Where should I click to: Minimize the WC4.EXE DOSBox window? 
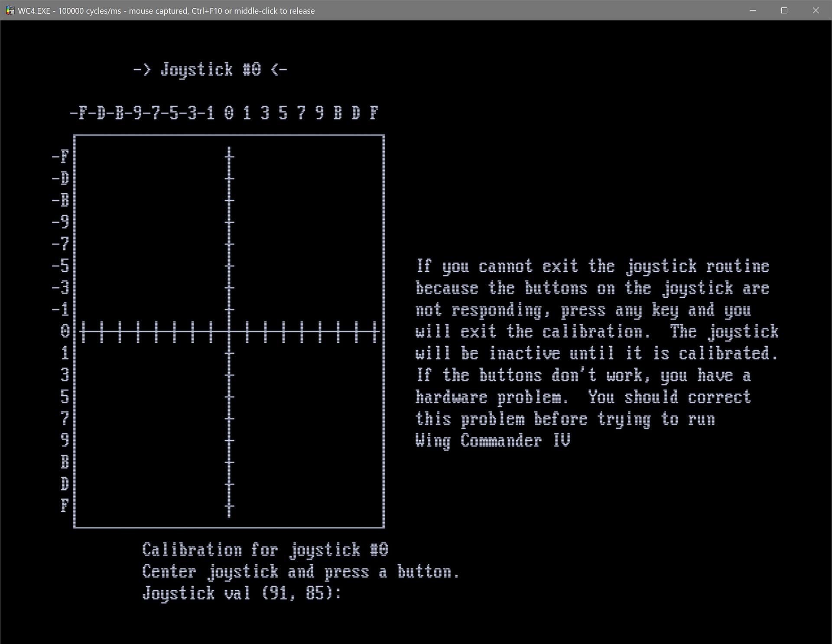pos(753,10)
